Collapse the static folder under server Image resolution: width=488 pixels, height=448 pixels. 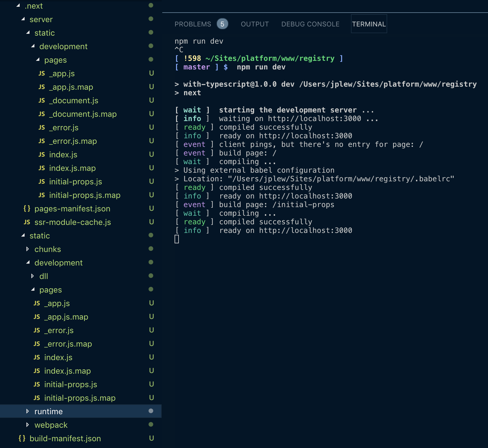[x=28, y=33]
